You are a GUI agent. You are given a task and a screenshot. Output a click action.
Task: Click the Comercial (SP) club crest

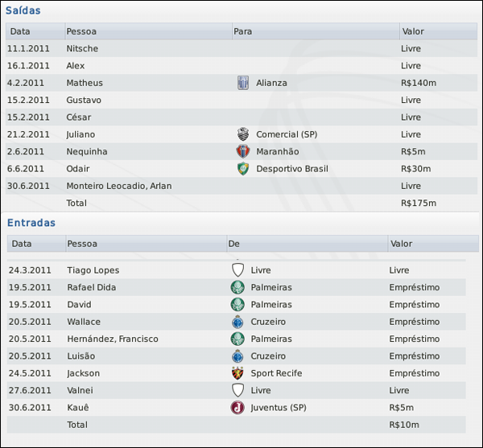243,134
